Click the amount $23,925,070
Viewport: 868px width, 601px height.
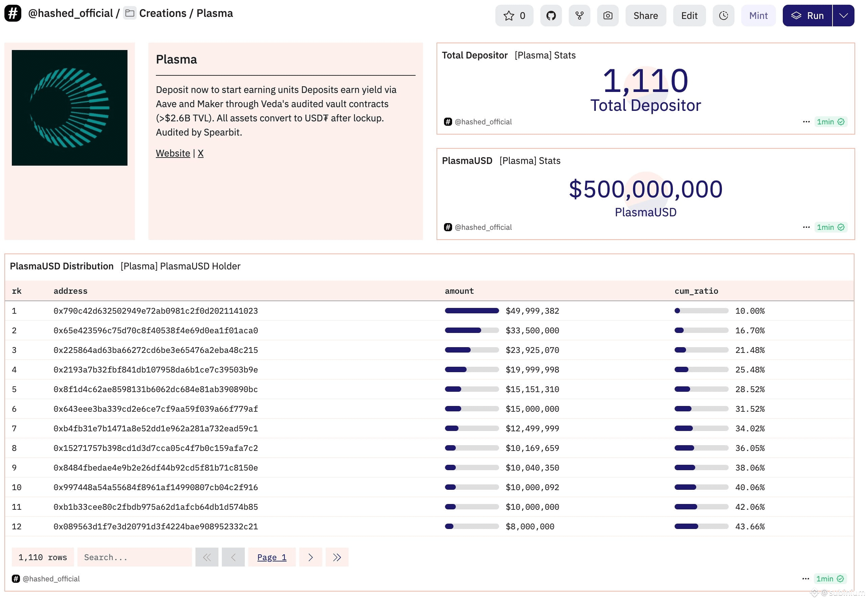click(532, 350)
